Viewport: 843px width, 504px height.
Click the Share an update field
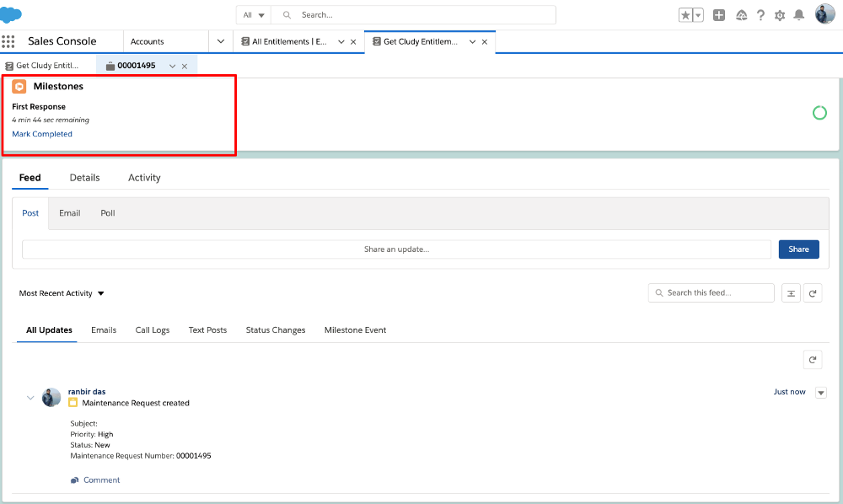point(396,249)
